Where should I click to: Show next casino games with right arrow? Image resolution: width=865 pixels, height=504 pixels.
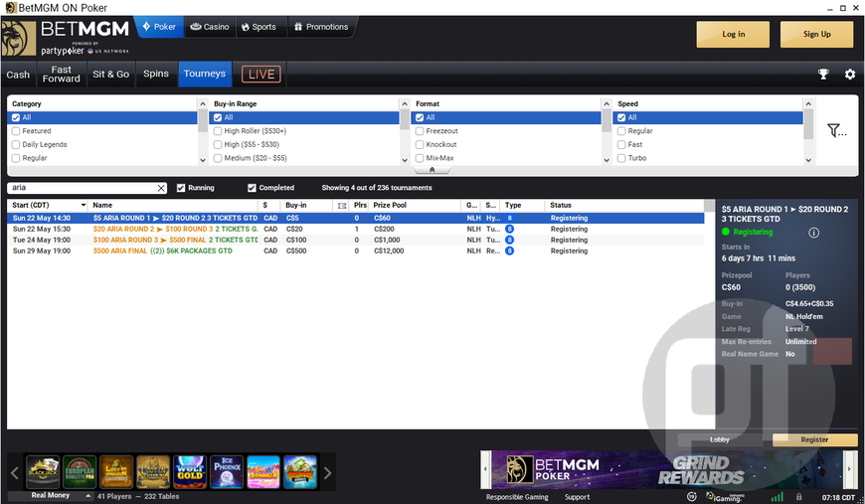[x=328, y=472]
